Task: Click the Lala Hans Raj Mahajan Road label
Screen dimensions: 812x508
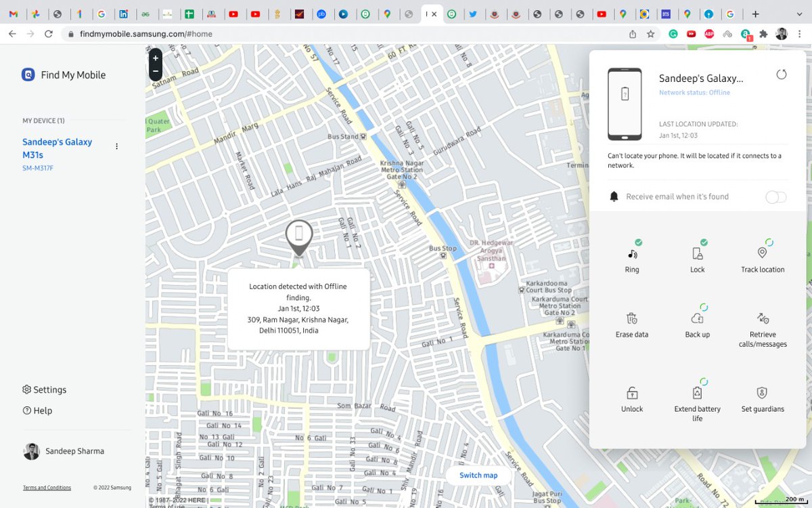Action: coord(317,177)
